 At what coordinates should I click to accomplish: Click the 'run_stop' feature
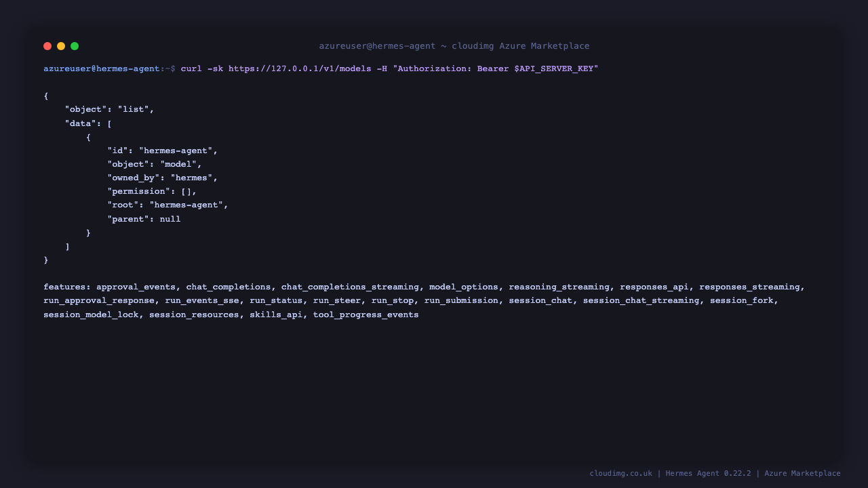[393, 300]
